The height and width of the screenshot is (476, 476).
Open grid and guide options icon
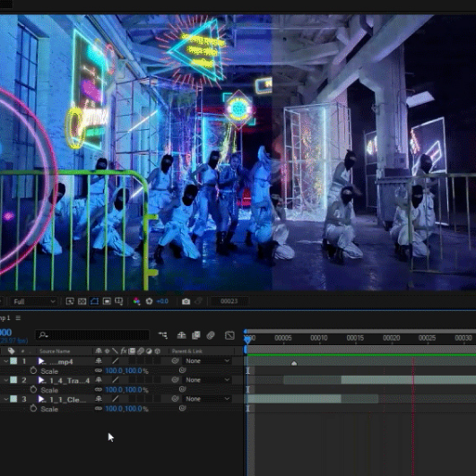point(118,301)
